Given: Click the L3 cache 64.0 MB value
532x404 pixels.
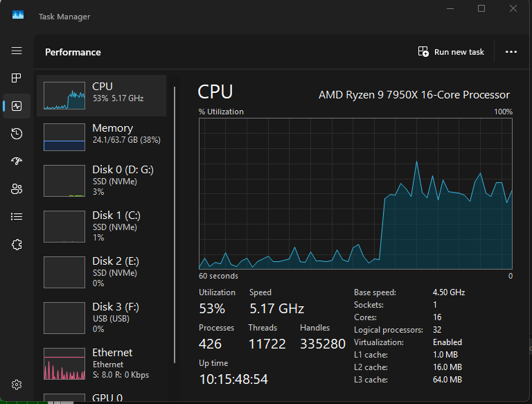Looking at the screenshot, I should click(447, 380).
